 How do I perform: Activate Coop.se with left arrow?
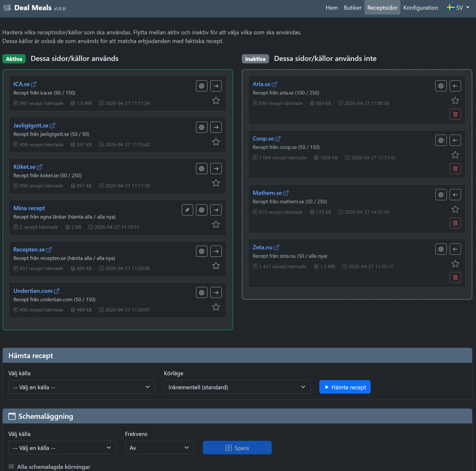pos(455,140)
